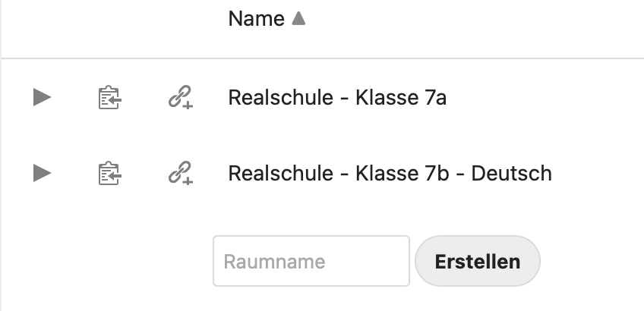Click into the new room name input box
Viewport: 644px width, 311px height.
(x=311, y=262)
